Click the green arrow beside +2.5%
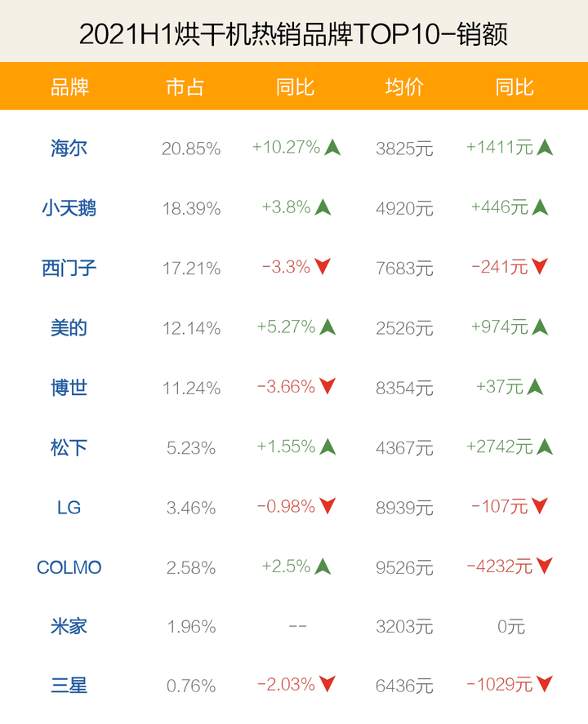The image size is (588, 724). [x=323, y=566]
